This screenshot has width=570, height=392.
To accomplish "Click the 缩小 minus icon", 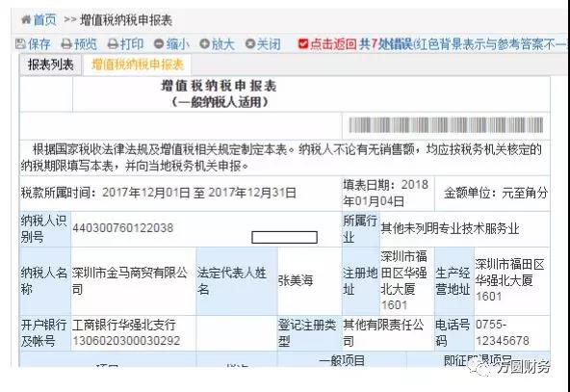I will [159, 44].
